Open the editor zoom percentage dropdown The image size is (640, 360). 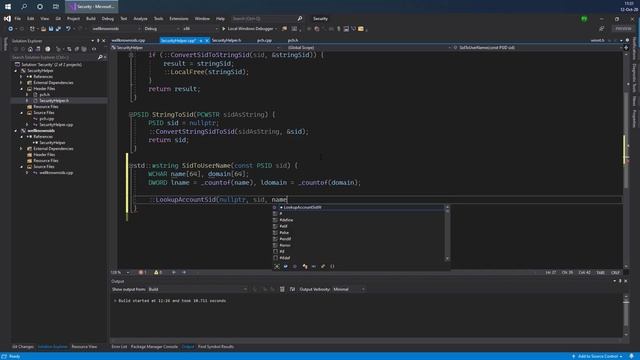pyautogui.click(x=120, y=272)
